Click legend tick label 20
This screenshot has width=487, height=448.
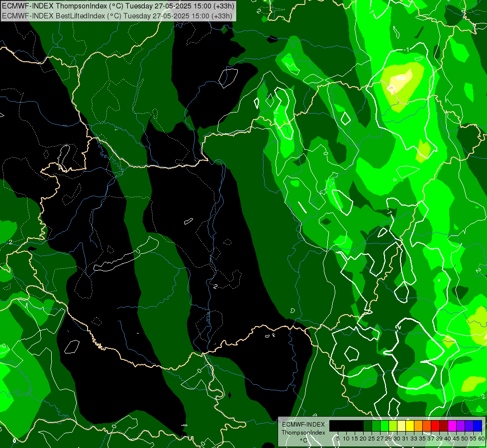(x=363, y=439)
